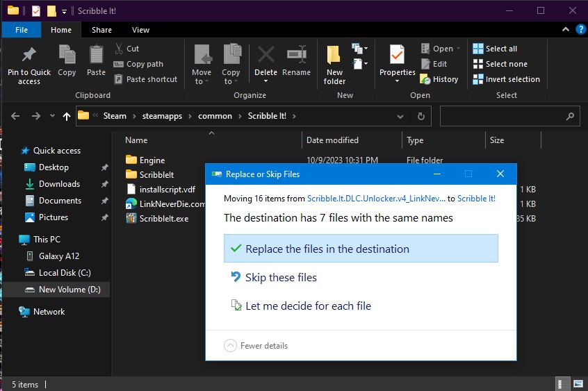Click the Rename icon in the ribbon
The image size is (588, 391).
tap(297, 56)
